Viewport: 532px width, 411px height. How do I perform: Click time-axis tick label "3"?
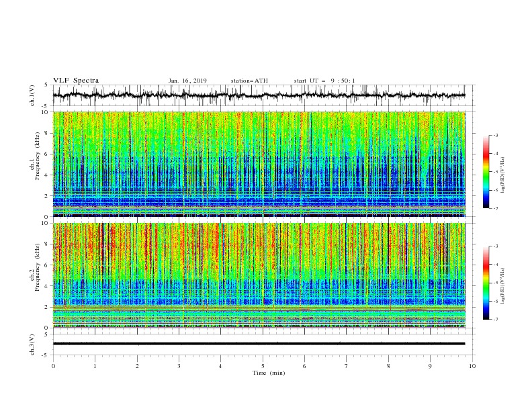[x=179, y=366]
